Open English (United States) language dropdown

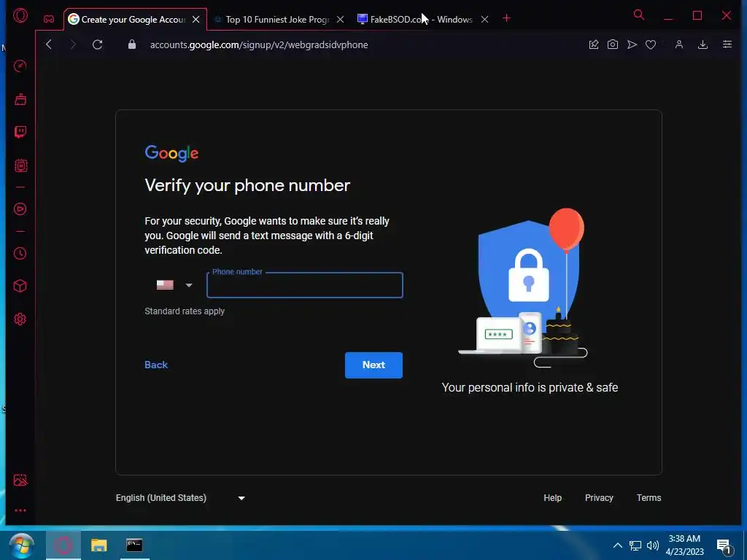[x=180, y=498]
